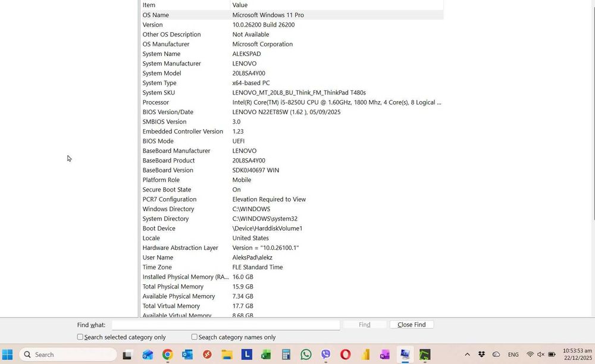Select the OS Name row
The image size is (595, 364).
click(292, 15)
